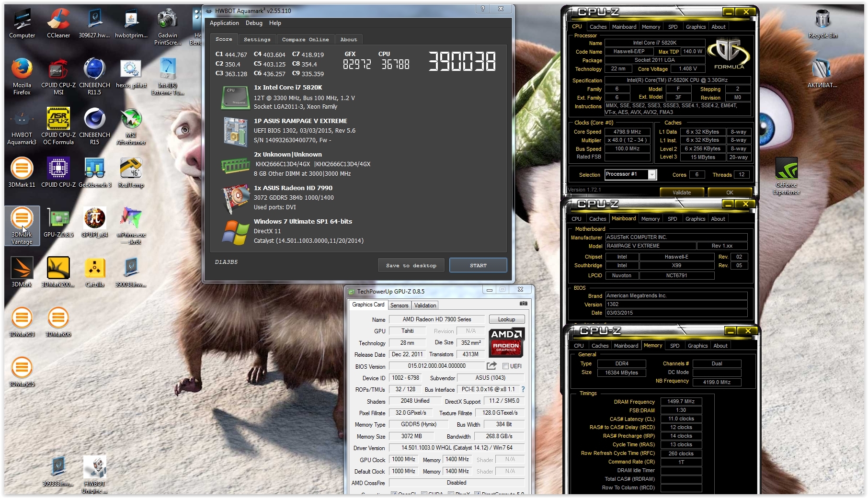Click the '1x Intel Core i7 5820K' entry
The image size is (868, 498).
coord(288,88)
